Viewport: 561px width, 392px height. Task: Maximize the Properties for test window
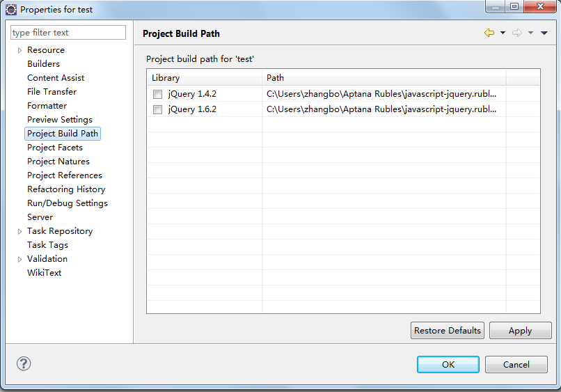point(514,6)
